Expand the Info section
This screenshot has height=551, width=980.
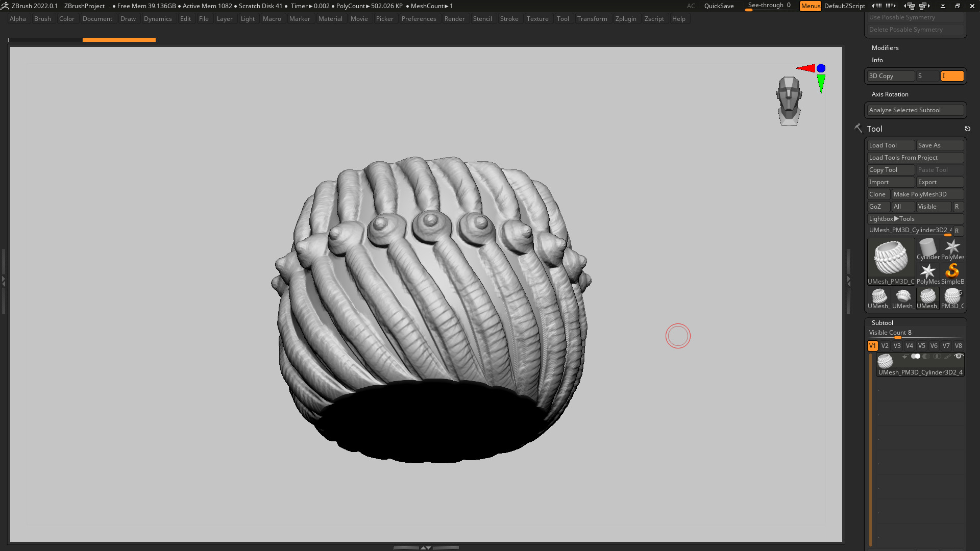tap(877, 60)
